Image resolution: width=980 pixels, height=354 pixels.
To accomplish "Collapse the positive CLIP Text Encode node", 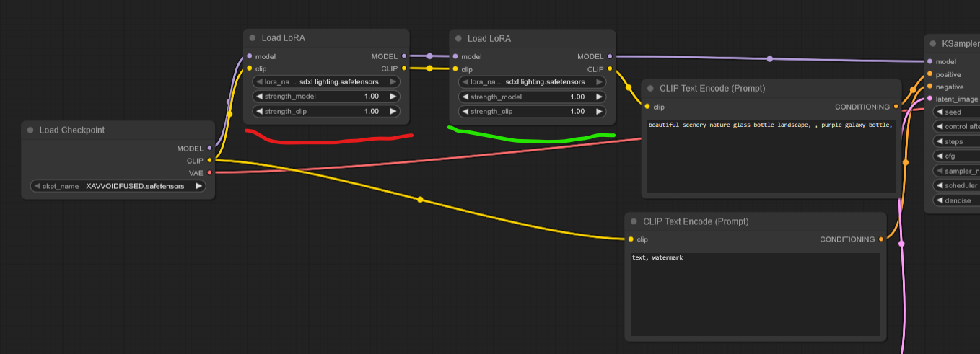I will click(650, 89).
